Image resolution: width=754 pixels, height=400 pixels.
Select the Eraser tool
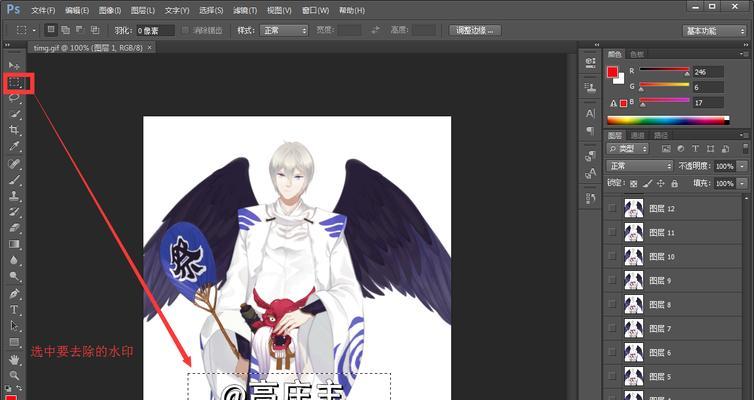click(14, 228)
